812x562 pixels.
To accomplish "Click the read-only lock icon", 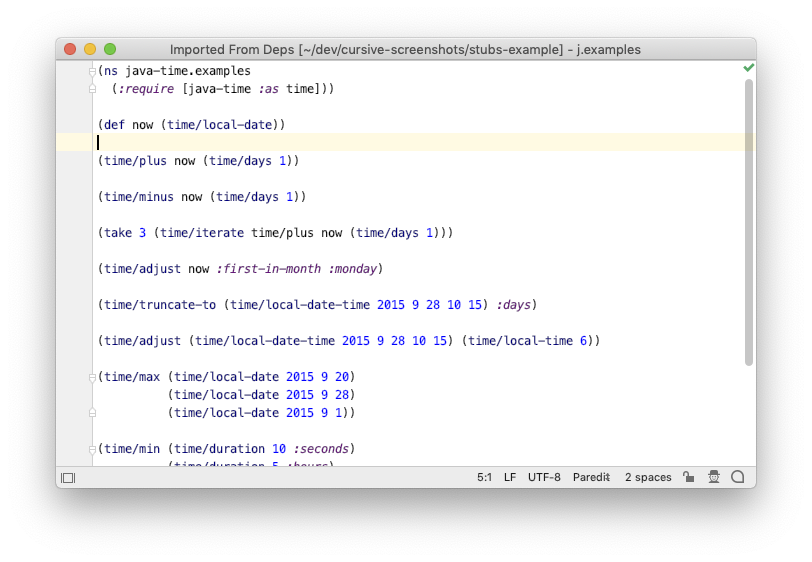I will pyautogui.click(x=688, y=477).
